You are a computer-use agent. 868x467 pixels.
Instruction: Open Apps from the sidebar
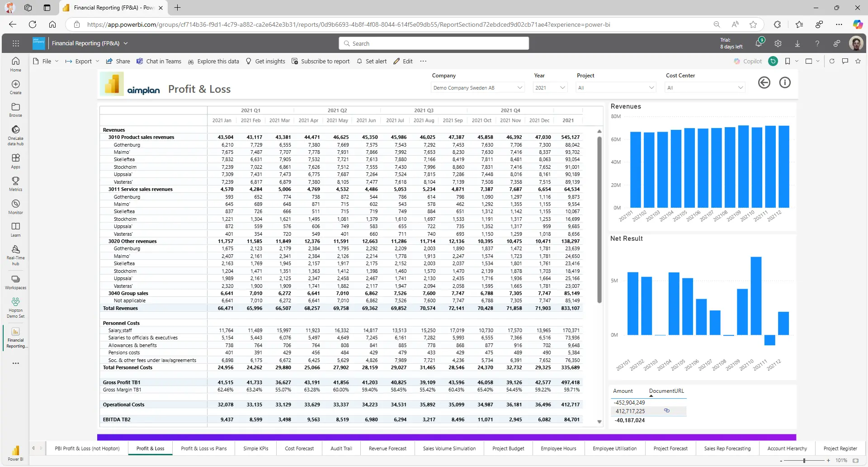tap(16, 161)
